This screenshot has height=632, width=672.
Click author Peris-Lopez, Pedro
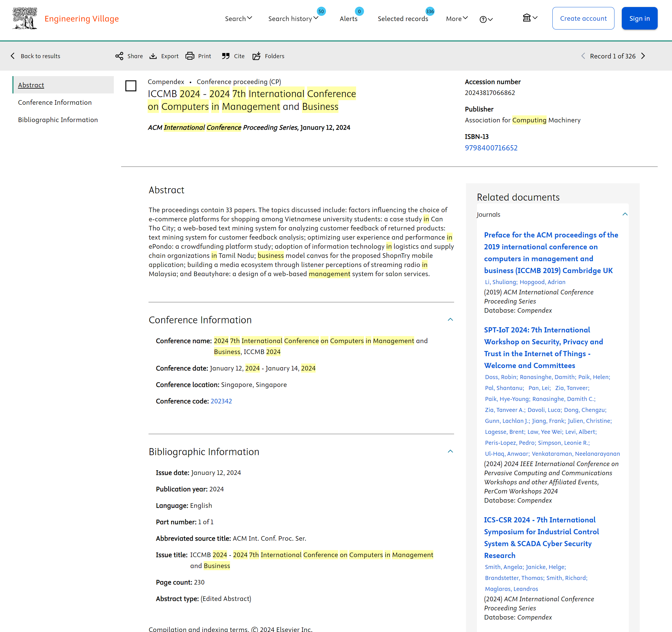coord(510,443)
